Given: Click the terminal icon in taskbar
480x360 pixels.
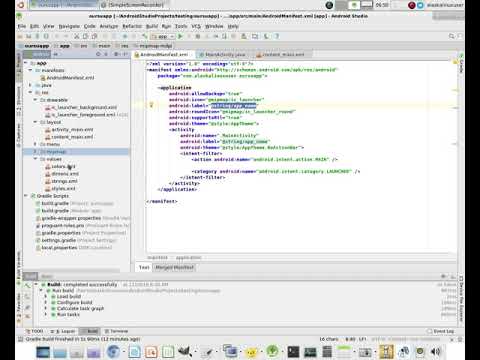Looking at the screenshot, I should pos(293,352).
